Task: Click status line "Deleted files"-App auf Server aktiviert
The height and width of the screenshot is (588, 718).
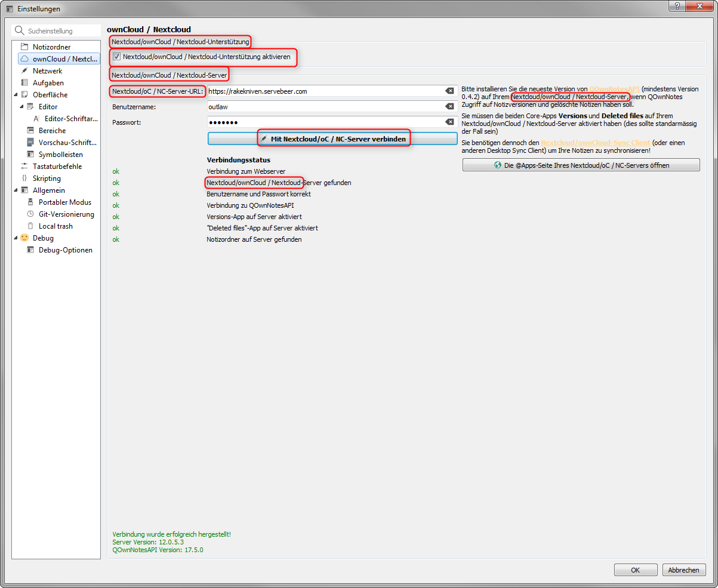Action: [x=262, y=228]
